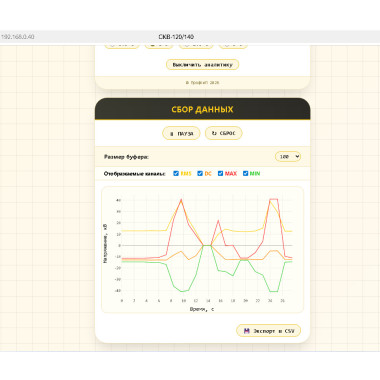Click the yellow RMS channel label

click(186, 173)
